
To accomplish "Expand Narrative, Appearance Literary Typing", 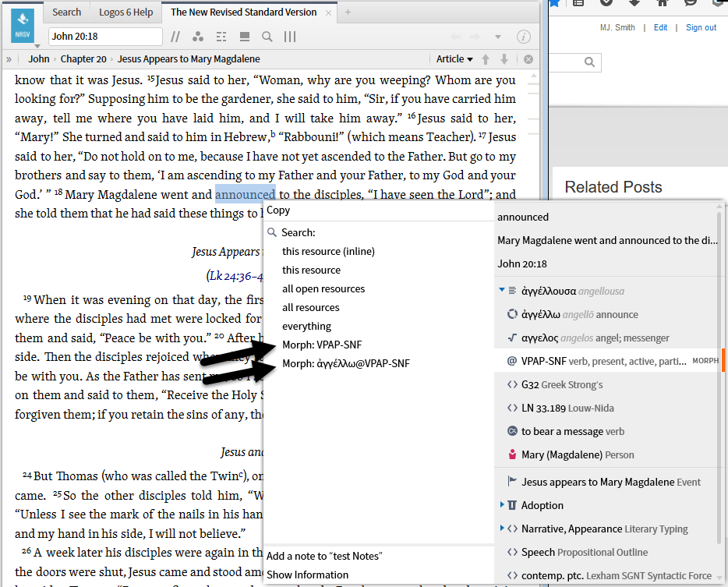I will [x=501, y=528].
